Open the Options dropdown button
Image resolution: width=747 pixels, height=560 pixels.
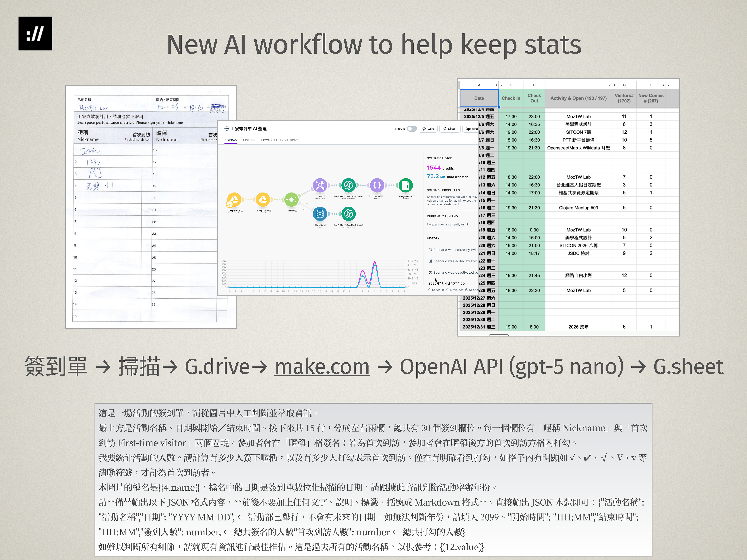471,129
